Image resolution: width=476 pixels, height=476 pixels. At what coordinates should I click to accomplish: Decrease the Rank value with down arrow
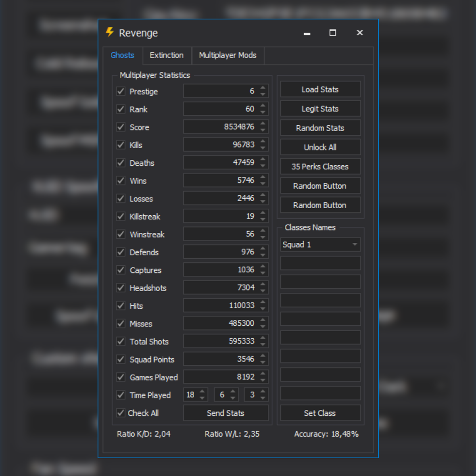click(263, 112)
